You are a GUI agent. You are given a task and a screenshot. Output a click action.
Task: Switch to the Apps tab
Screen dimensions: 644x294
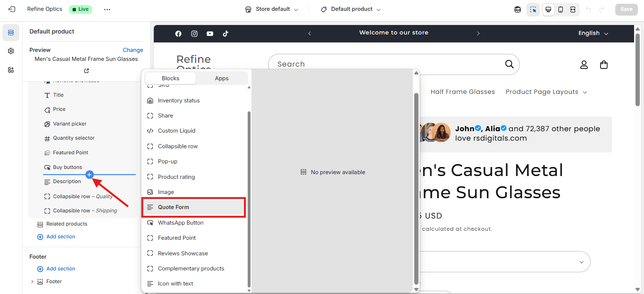point(222,78)
